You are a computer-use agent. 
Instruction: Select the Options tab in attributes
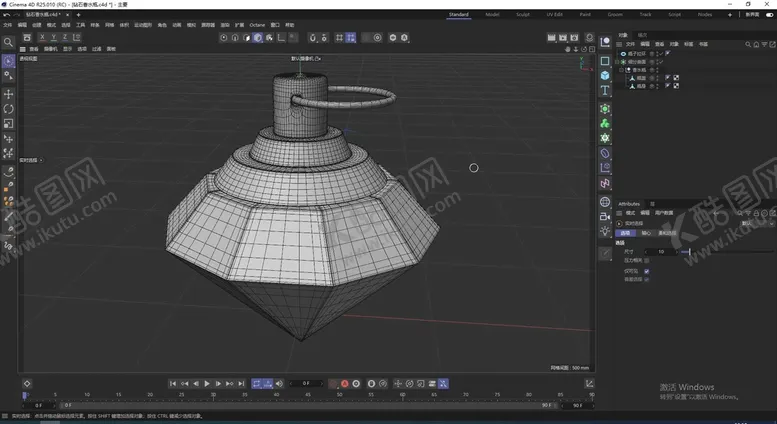point(625,233)
